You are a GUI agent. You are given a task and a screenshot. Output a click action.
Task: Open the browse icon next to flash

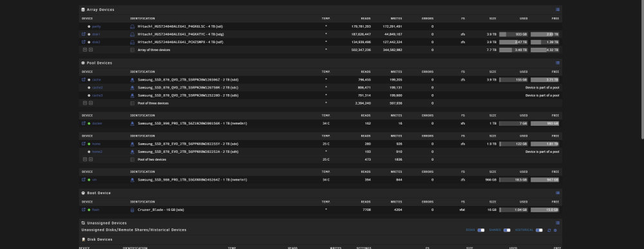click(x=84, y=210)
